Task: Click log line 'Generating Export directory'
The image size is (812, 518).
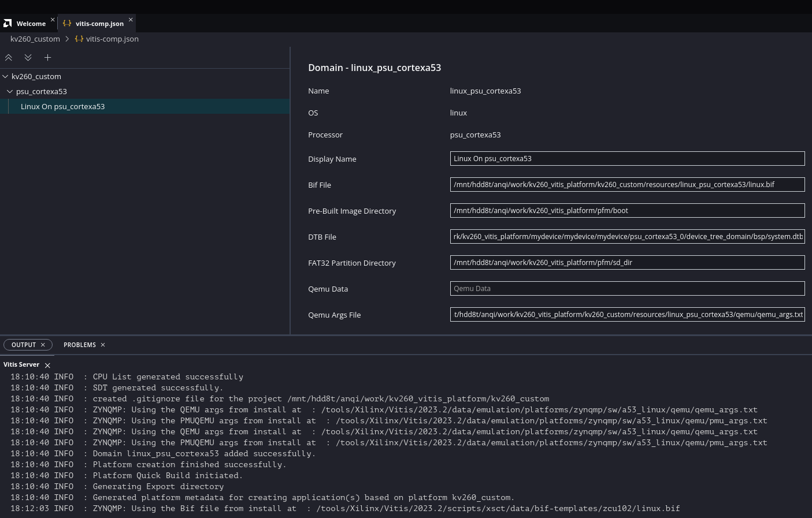Action: (158, 487)
